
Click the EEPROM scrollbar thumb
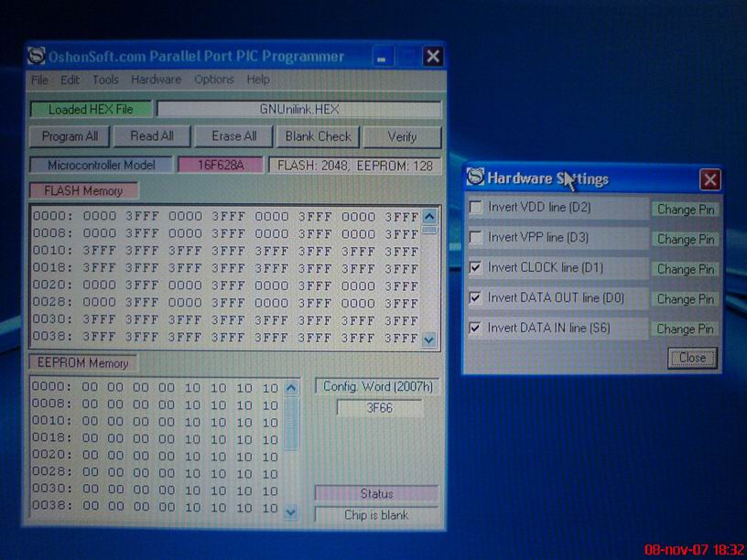coord(291,424)
